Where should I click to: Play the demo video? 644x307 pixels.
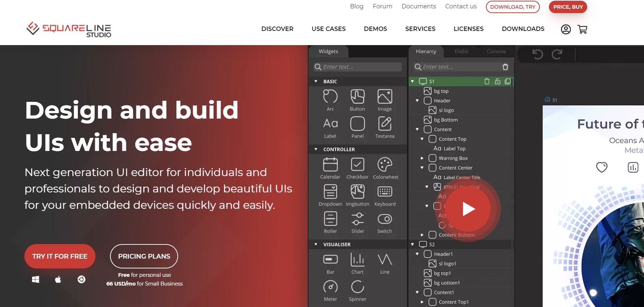[x=468, y=209]
